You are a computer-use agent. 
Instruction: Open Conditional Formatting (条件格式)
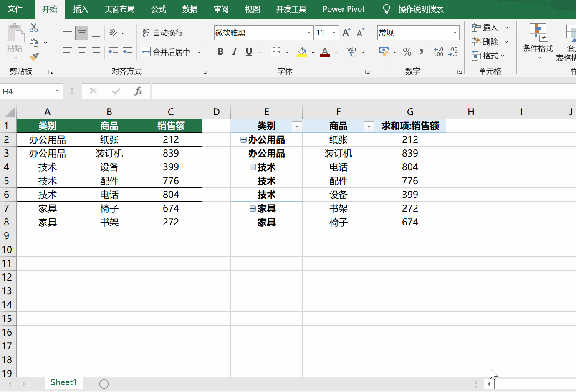[x=538, y=41]
